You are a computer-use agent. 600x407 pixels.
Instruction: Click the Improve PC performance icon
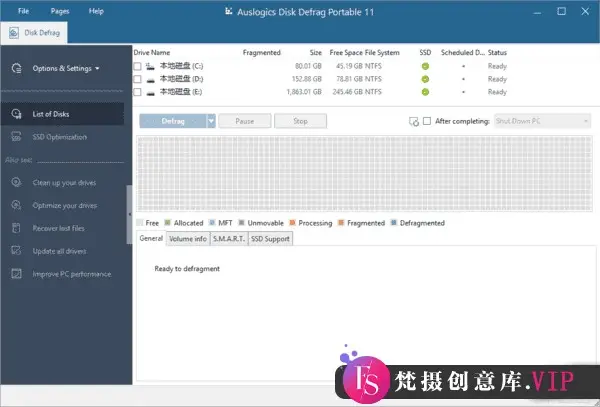[16, 274]
